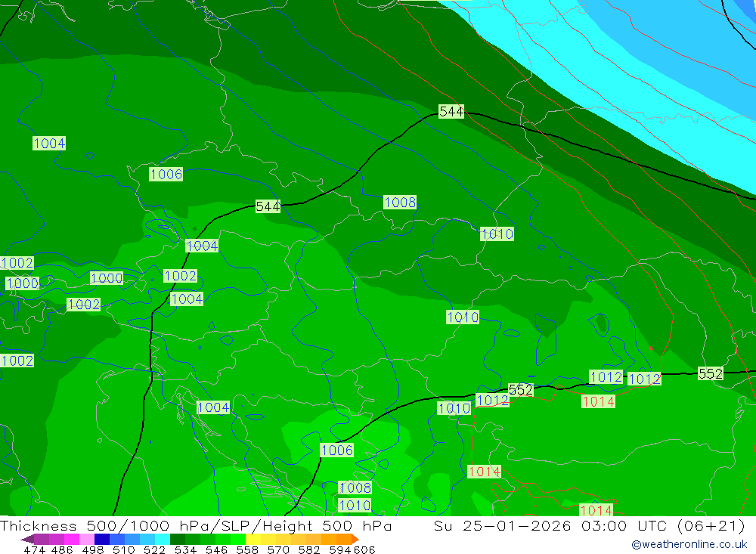This screenshot has width=756, height=554.
Task: Click the date text 'Su 25-01-2026'
Action: point(502,525)
